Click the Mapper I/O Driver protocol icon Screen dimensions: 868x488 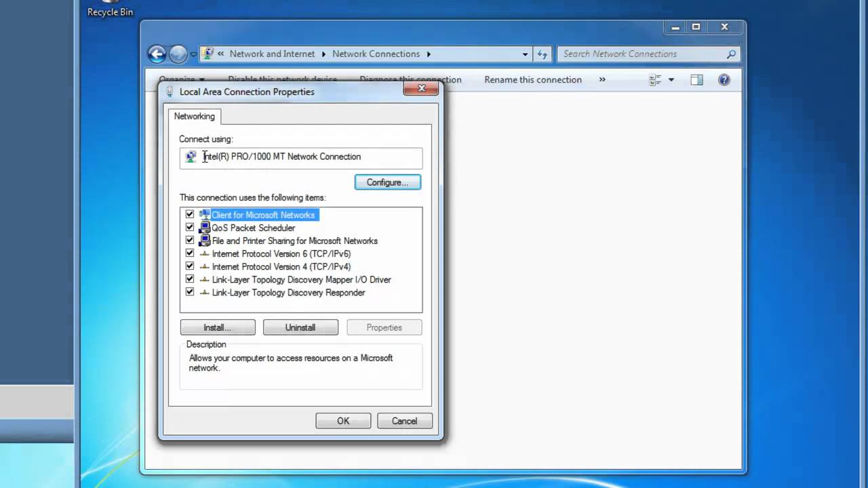pyautogui.click(x=205, y=279)
